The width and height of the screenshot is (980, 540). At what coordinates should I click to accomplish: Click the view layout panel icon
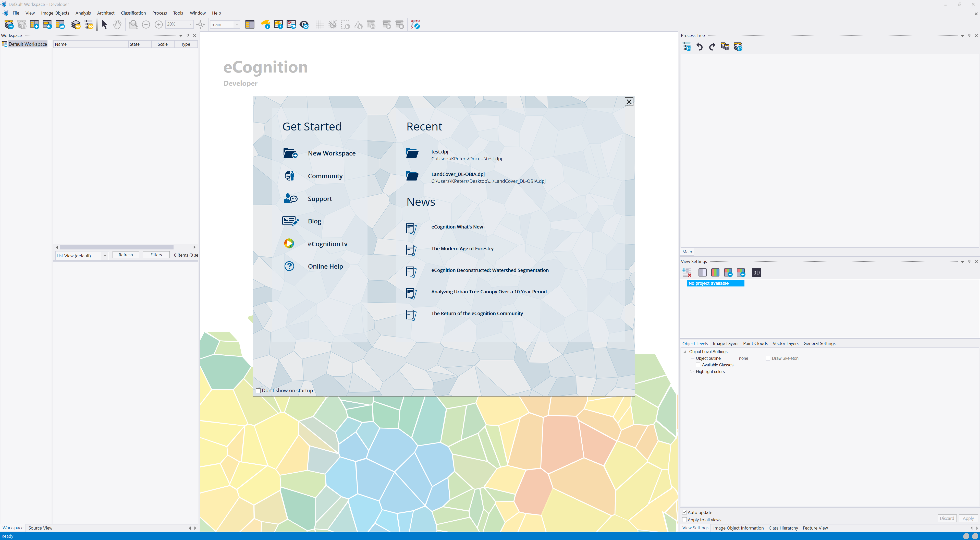click(x=250, y=25)
